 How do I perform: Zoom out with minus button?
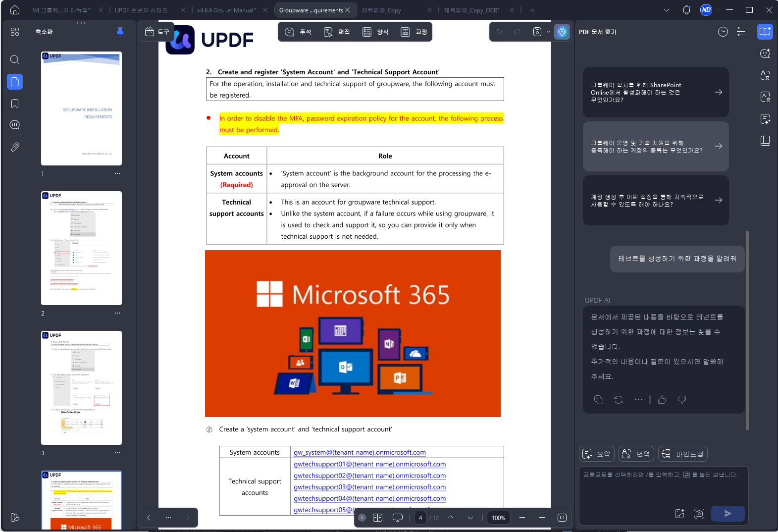pos(522,518)
